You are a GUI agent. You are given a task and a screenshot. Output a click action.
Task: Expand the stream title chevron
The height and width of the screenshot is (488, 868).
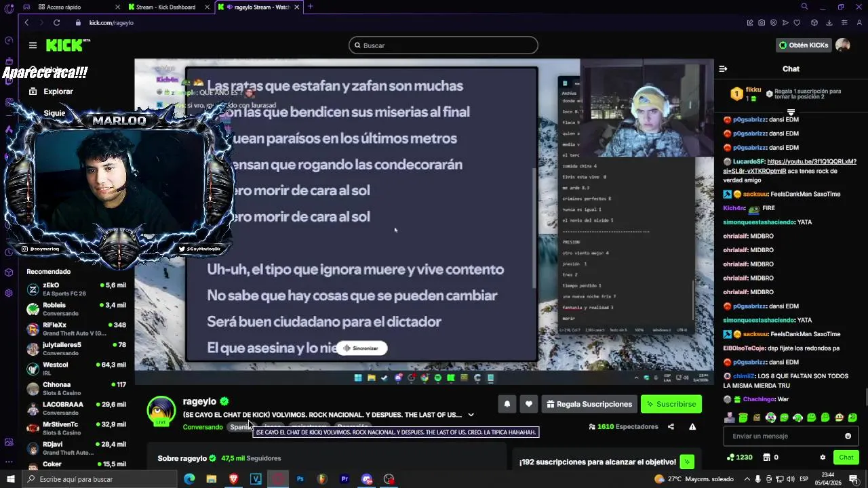point(471,415)
